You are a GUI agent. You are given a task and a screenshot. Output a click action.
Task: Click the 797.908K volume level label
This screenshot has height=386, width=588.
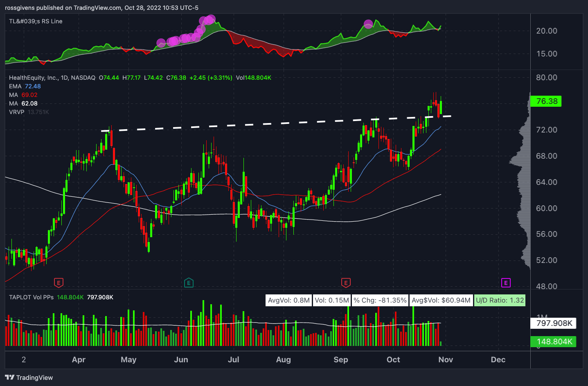(x=553, y=323)
